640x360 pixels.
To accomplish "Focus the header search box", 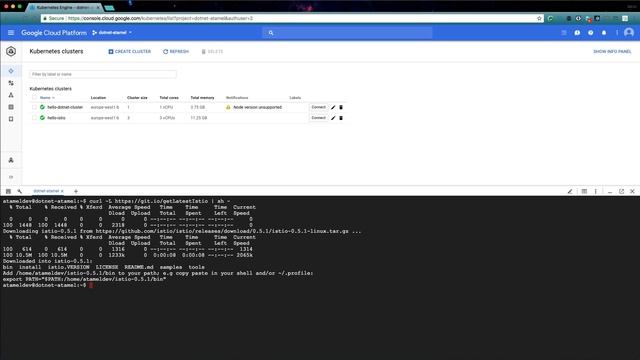I will coord(347,33).
